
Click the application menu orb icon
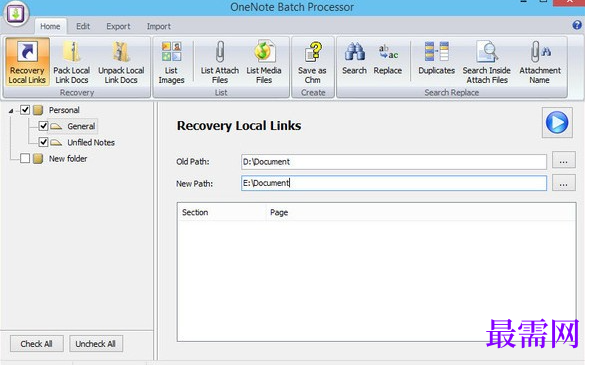pos(16,14)
